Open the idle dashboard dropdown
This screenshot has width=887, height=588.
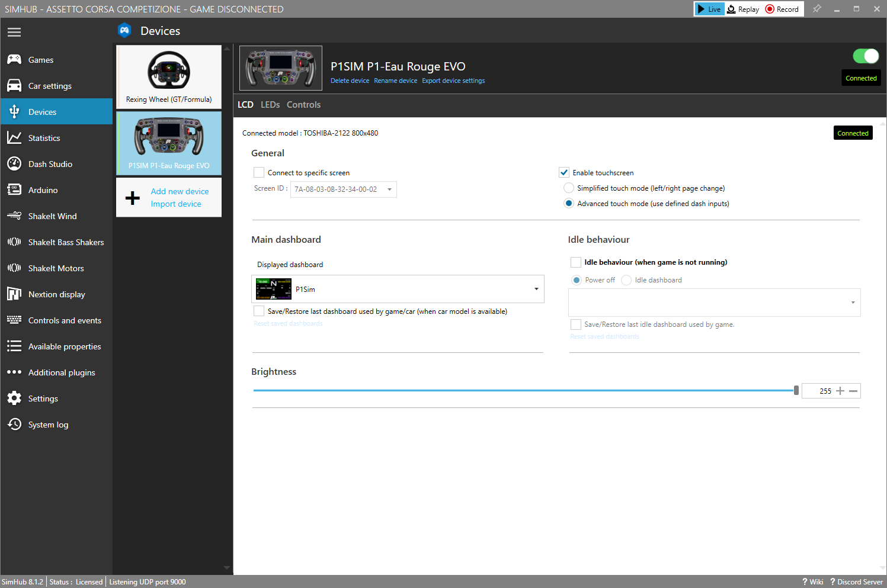[x=714, y=303]
